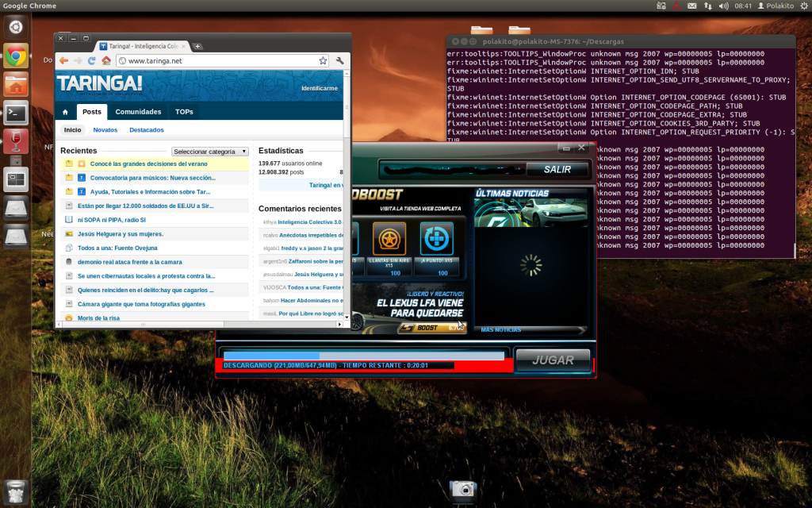Open 'ni SOPA ni PIPA, radio SI' post
Viewport: 812px width, 508px height.
pos(111,220)
